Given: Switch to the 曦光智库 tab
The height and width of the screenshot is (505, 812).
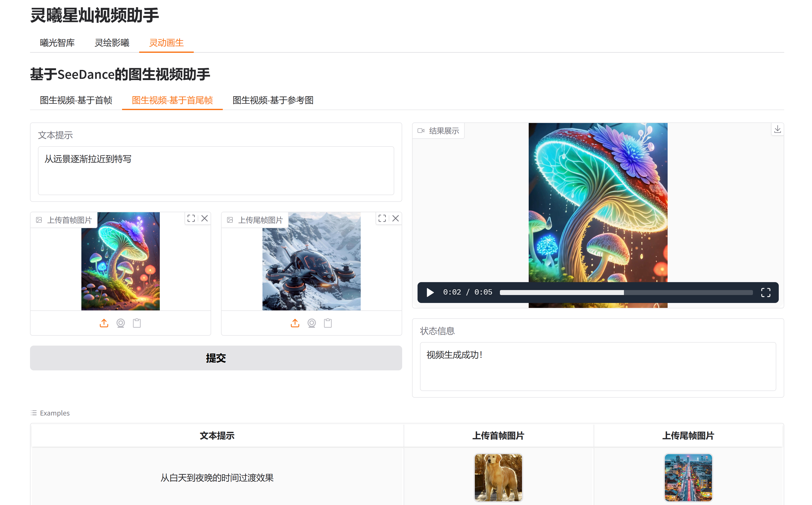Looking at the screenshot, I should click(57, 43).
